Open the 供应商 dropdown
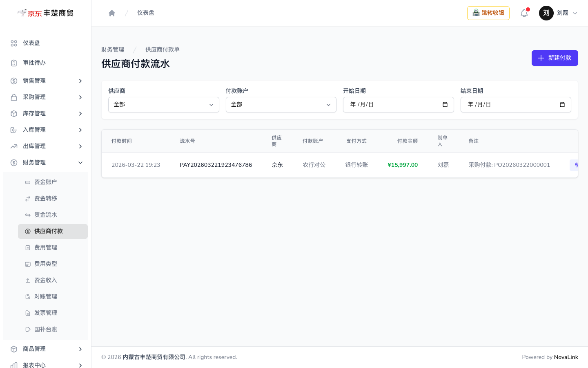 point(163,105)
